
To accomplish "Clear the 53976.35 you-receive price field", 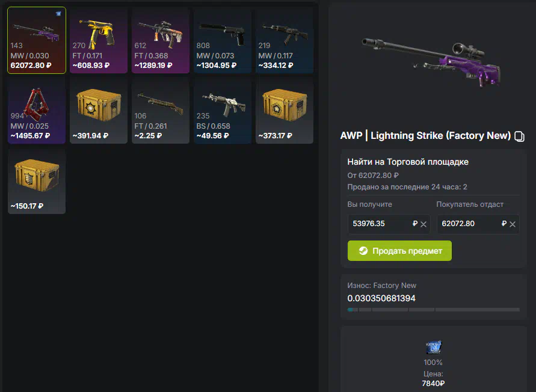I will coord(423,224).
